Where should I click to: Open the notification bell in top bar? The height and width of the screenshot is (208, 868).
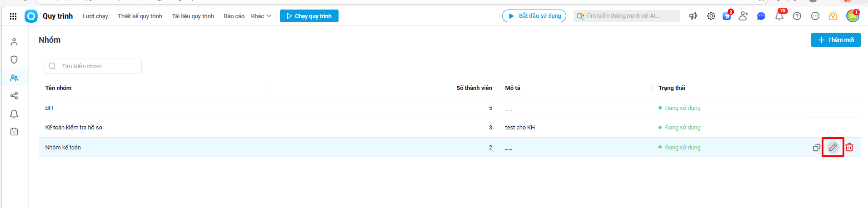779,16
